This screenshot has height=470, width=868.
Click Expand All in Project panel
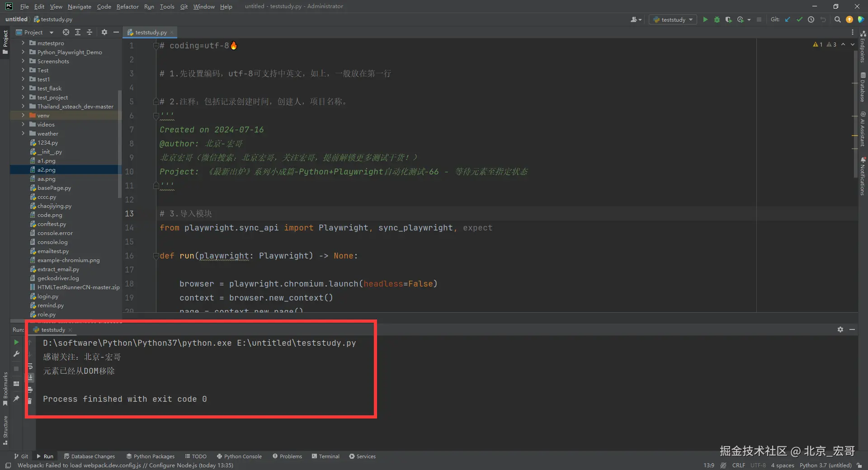click(78, 32)
